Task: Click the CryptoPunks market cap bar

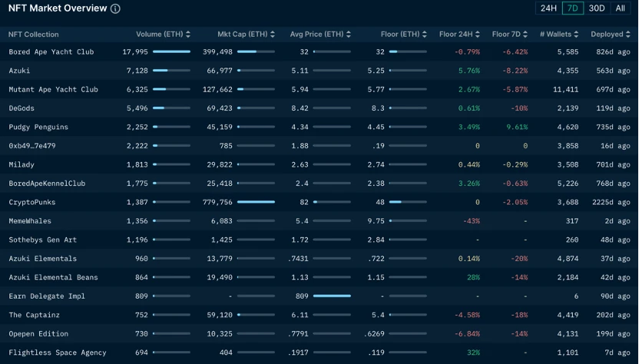Action: (x=256, y=202)
